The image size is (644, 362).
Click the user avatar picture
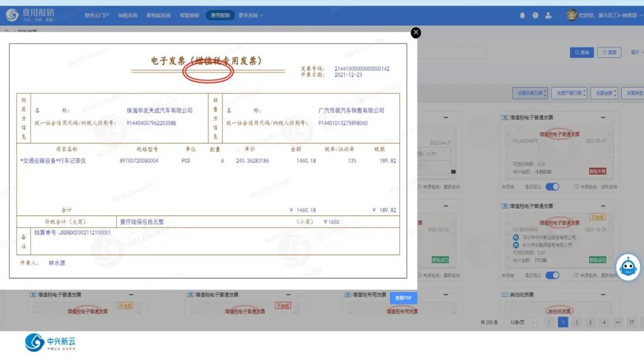click(571, 15)
